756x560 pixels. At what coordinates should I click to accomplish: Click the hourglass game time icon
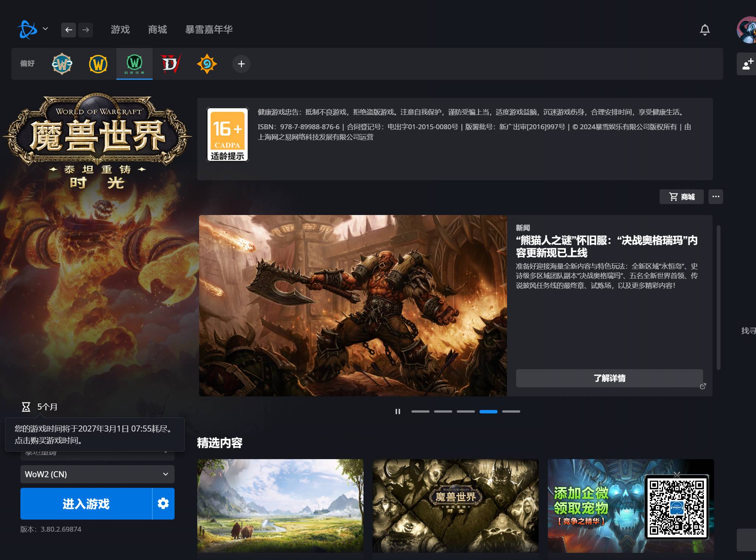click(26, 407)
